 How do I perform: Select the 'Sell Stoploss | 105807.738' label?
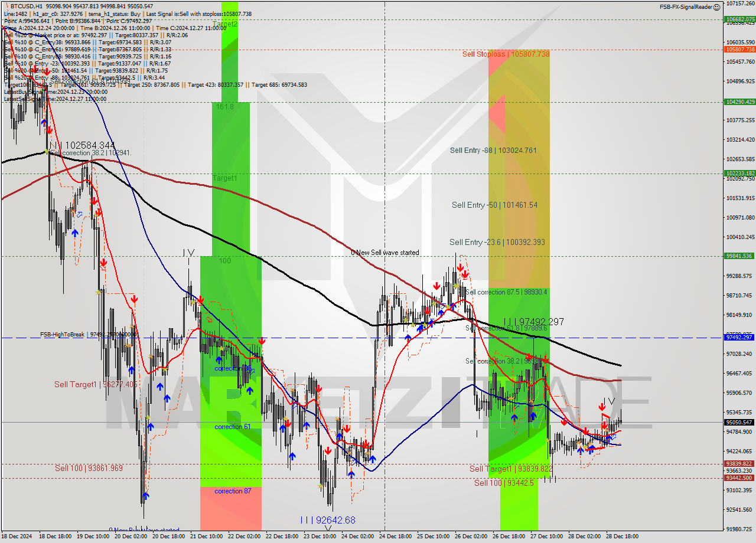click(506, 54)
